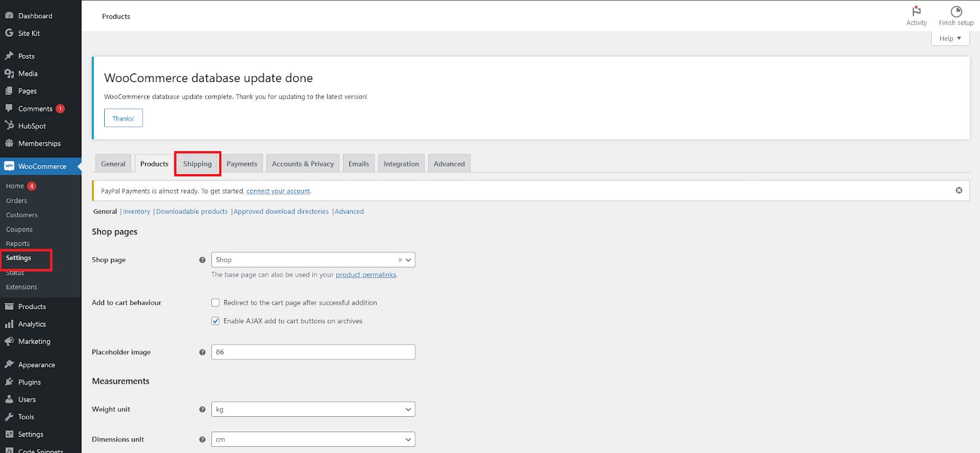Switch to the General settings tab
Viewport: 980px width, 453px height.
coord(113,163)
